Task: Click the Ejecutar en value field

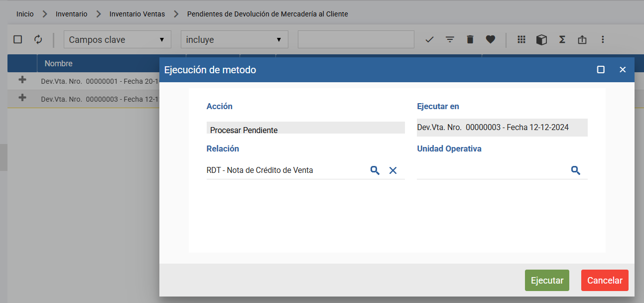Action: (x=502, y=128)
